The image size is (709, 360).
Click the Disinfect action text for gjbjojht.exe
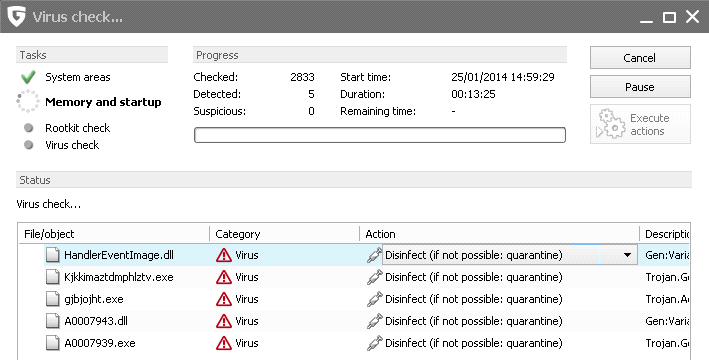[474, 299]
